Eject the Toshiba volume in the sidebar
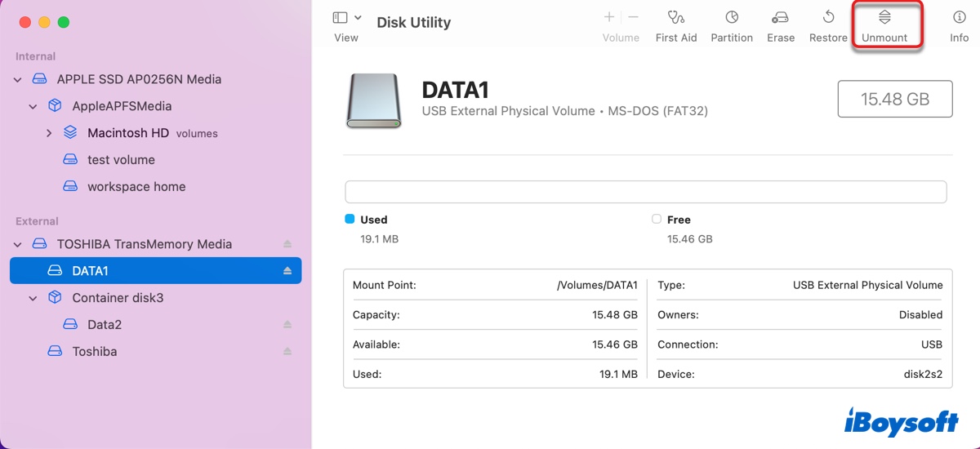The width and height of the screenshot is (980, 449). [287, 352]
